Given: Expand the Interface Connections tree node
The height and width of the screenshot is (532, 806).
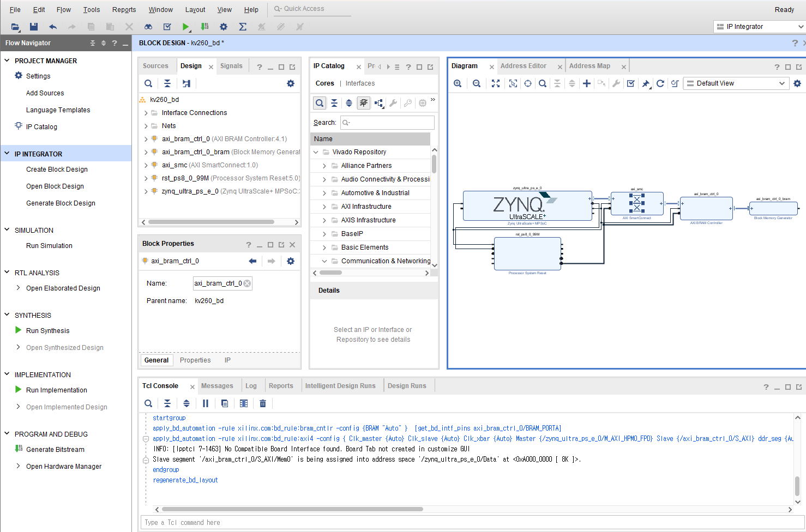Looking at the screenshot, I should coord(146,113).
